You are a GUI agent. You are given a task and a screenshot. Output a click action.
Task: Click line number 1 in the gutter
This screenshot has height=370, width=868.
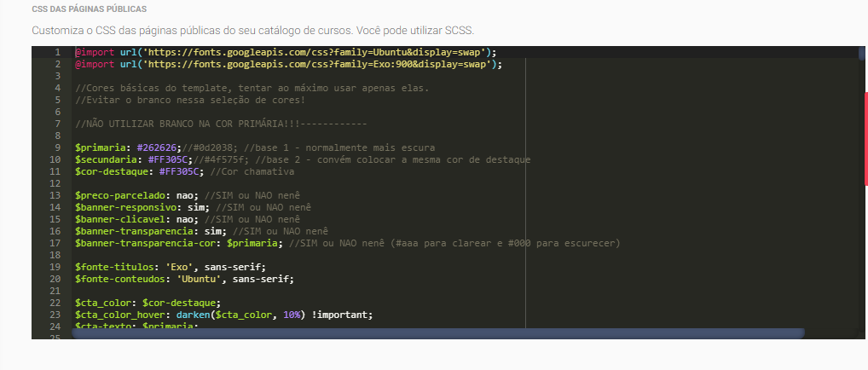point(58,53)
